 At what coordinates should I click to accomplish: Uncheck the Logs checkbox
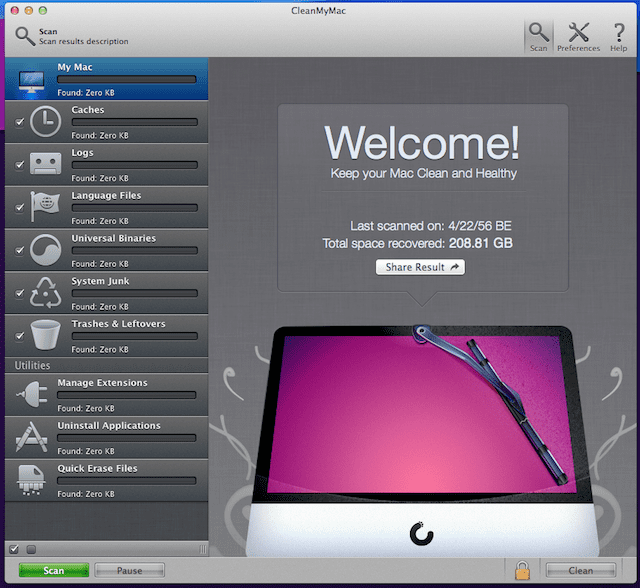pos(19,165)
